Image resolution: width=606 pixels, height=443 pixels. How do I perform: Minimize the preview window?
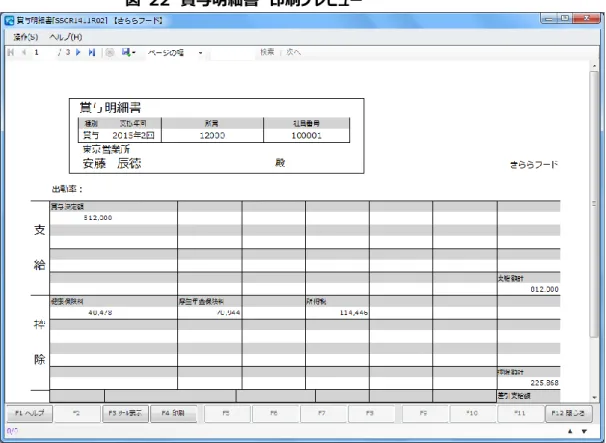point(548,18)
